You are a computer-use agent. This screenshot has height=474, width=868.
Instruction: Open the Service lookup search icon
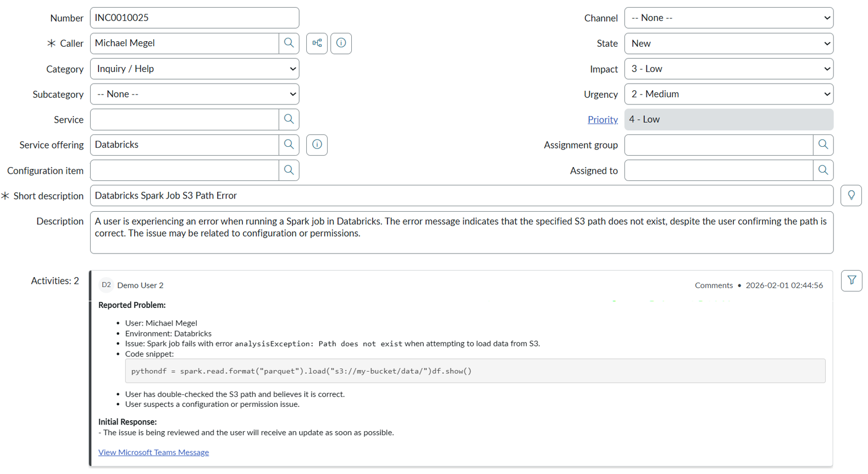tap(289, 119)
